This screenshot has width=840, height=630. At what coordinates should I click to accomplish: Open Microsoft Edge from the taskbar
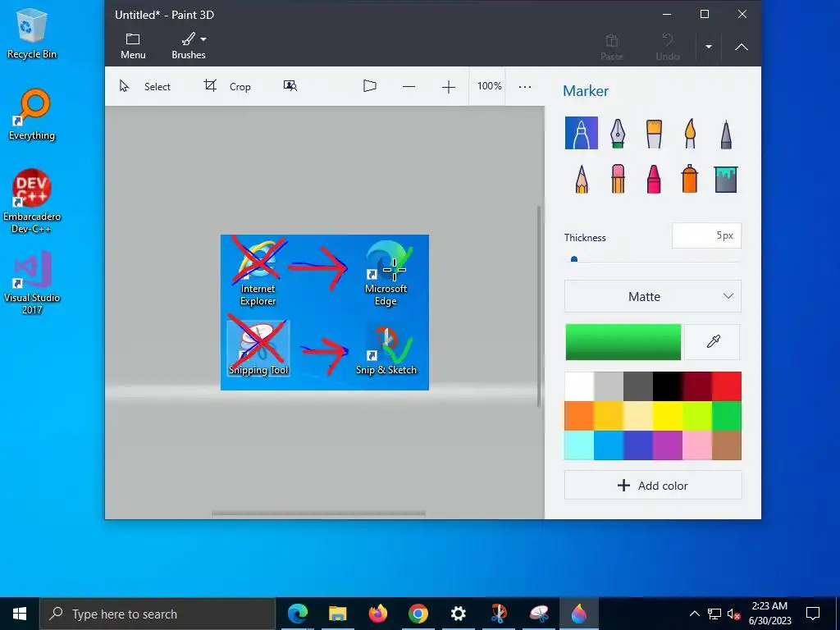click(298, 614)
